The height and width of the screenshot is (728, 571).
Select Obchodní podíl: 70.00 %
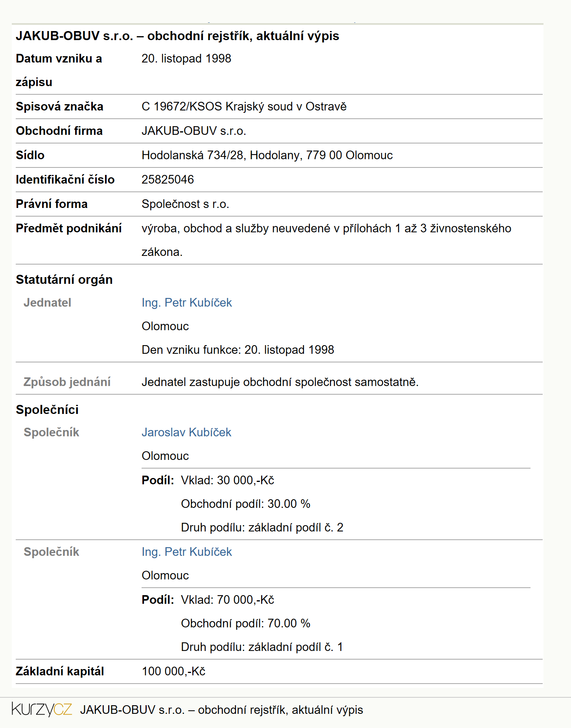coord(246,623)
